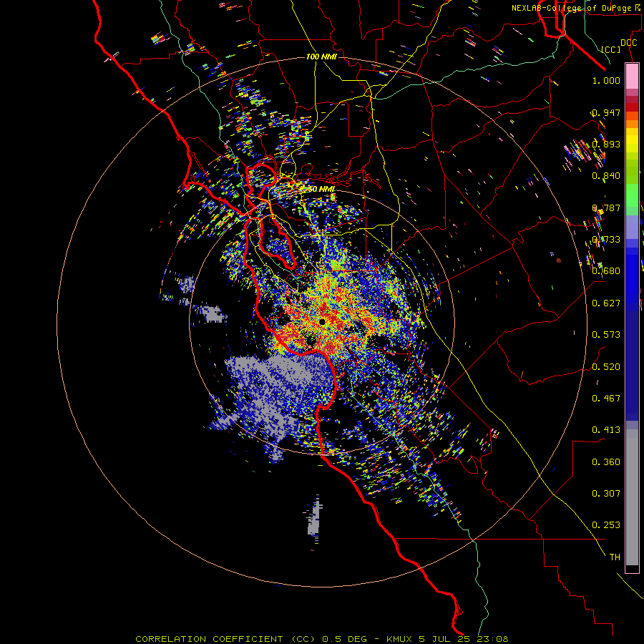Screen dimensions: 644x644
Task: Click the [CC] legend unit label
Action: (611, 49)
